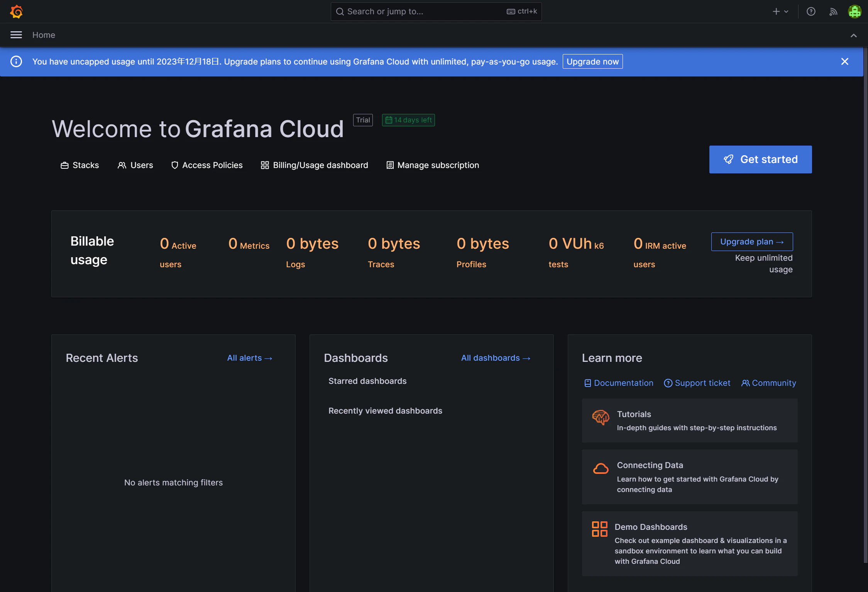Click the Grafana logo icon
Viewport: 868px width, 592px height.
(x=16, y=12)
